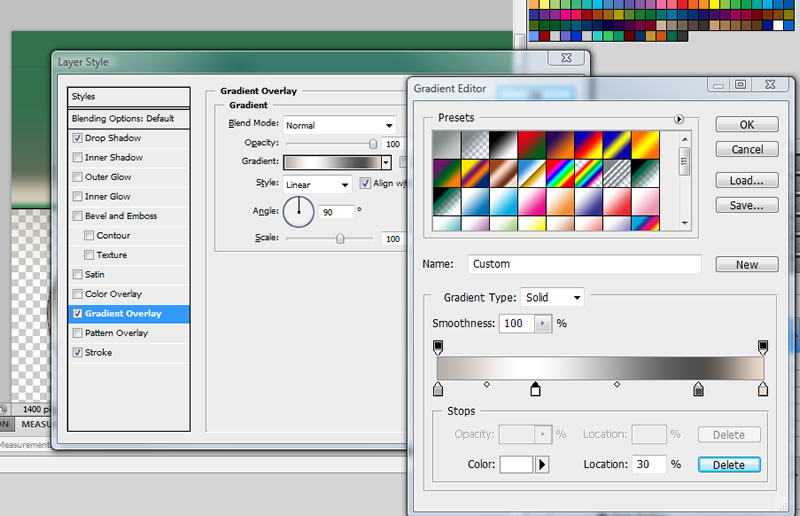Open the Blend Mode Normal dropdown
This screenshot has width=800, height=516.
coord(340,125)
